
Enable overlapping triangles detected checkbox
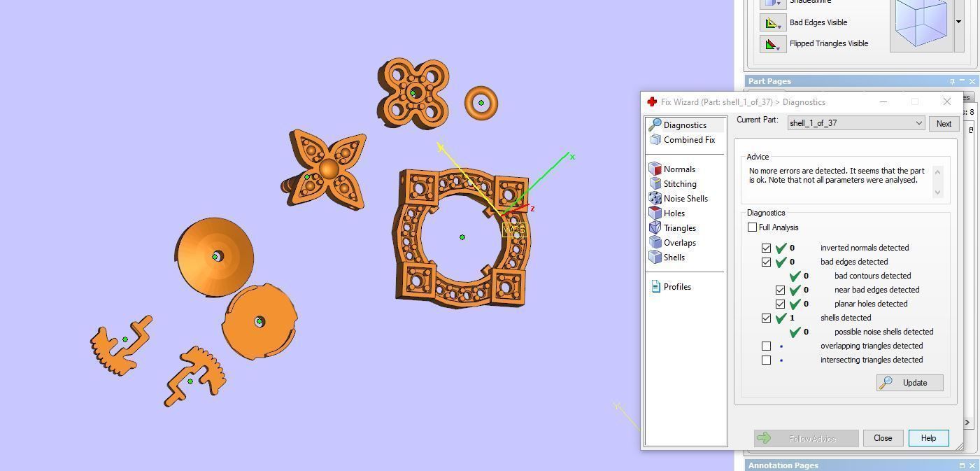[766, 346]
